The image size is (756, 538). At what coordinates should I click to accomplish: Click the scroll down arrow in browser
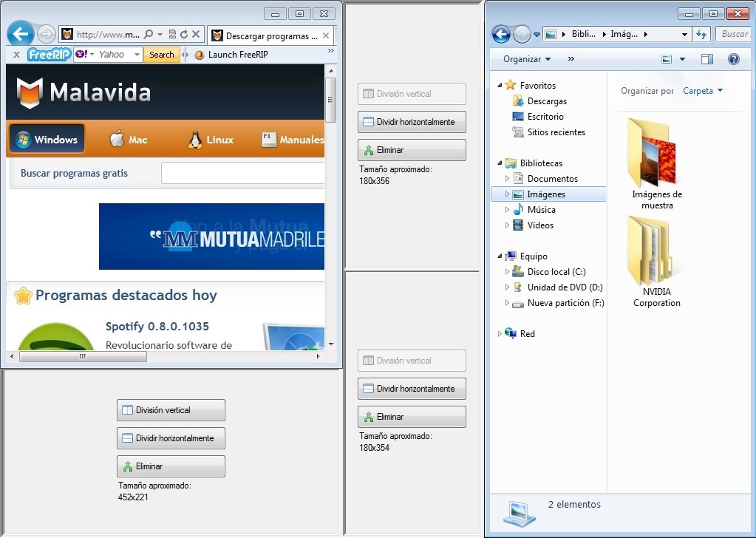(331, 344)
